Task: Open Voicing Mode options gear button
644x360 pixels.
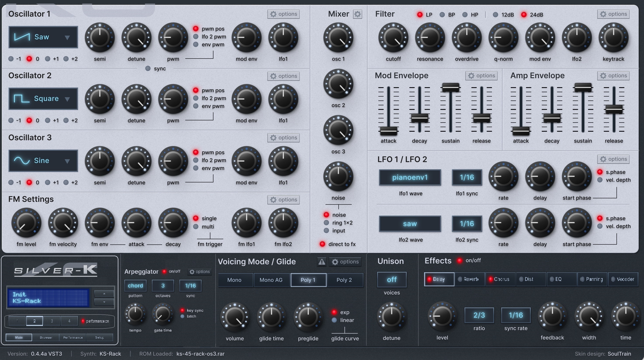Action: [345, 262]
